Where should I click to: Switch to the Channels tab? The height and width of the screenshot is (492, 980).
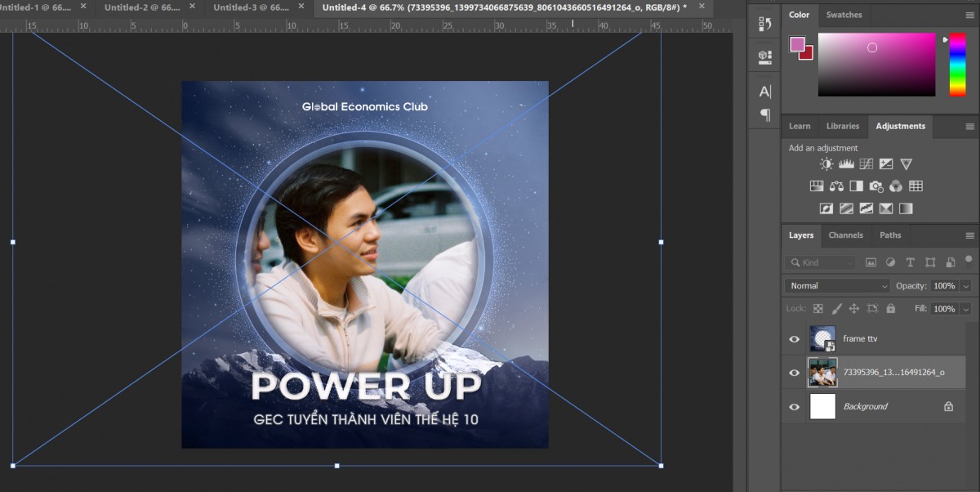pos(845,235)
